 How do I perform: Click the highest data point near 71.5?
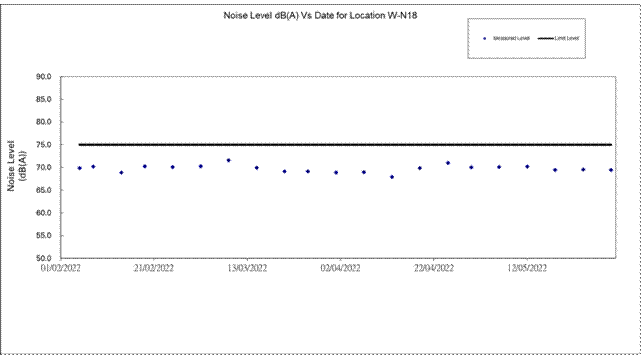229,160
